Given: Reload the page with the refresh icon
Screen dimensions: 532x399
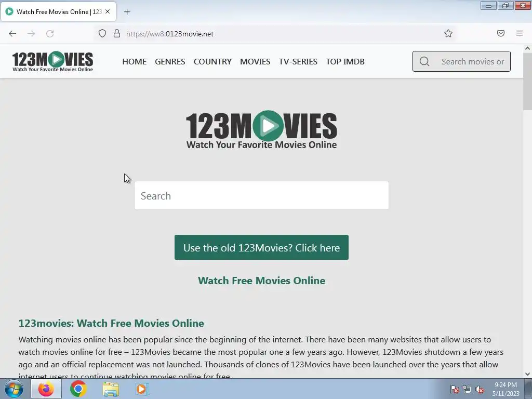Looking at the screenshot, I should coord(50,34).
